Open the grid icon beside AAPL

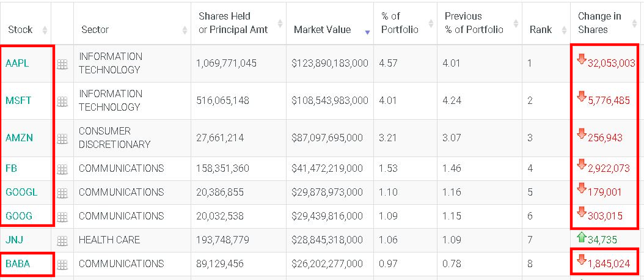(x=62, y=64)
